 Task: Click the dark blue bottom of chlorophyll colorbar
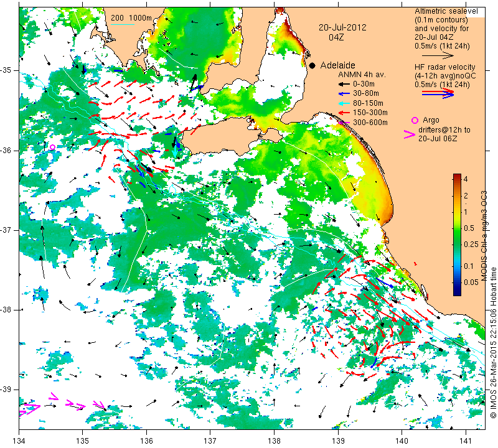457,291
